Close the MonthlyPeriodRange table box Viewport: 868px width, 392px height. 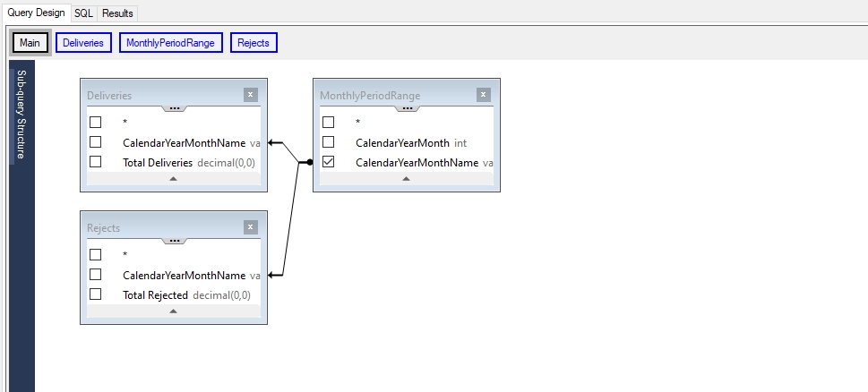tap(483, 94)
